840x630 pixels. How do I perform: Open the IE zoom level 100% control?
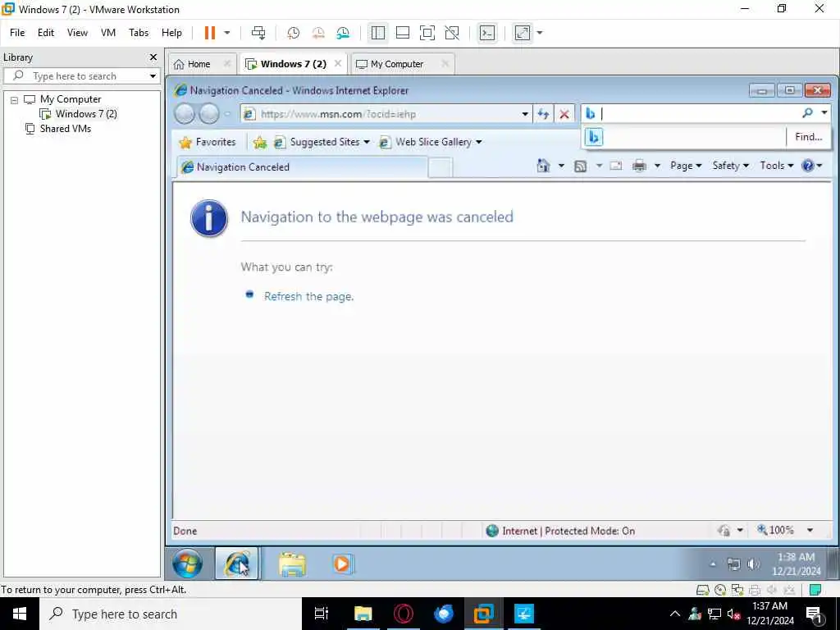pos(775,531)
